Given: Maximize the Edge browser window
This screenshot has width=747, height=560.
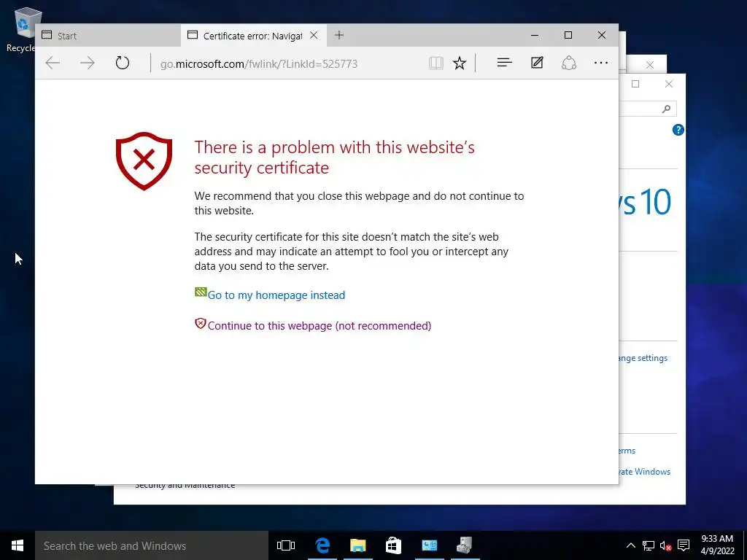Looking at the screenshot, I should (568, 35).
